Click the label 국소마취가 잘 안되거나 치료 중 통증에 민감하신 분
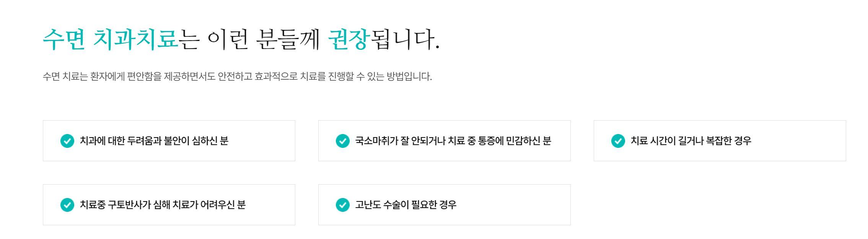868x239 pixels. point(453,141)
